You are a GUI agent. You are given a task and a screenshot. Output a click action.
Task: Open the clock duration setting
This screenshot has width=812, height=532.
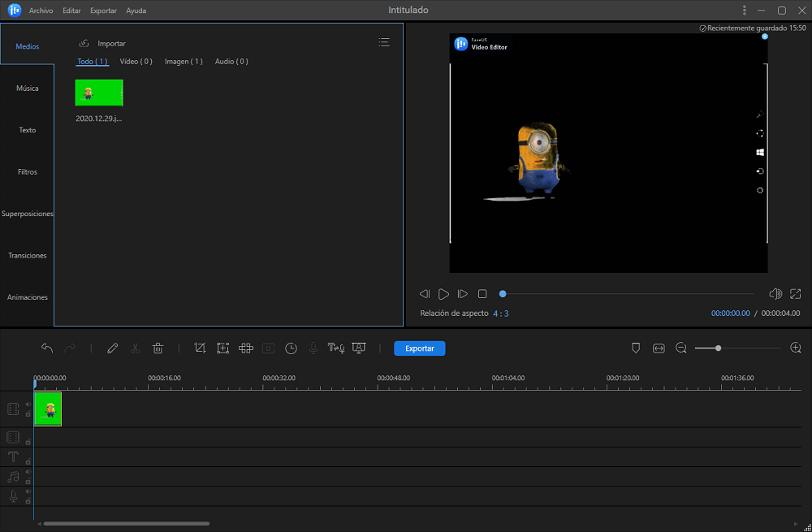[x=291, y=348]
